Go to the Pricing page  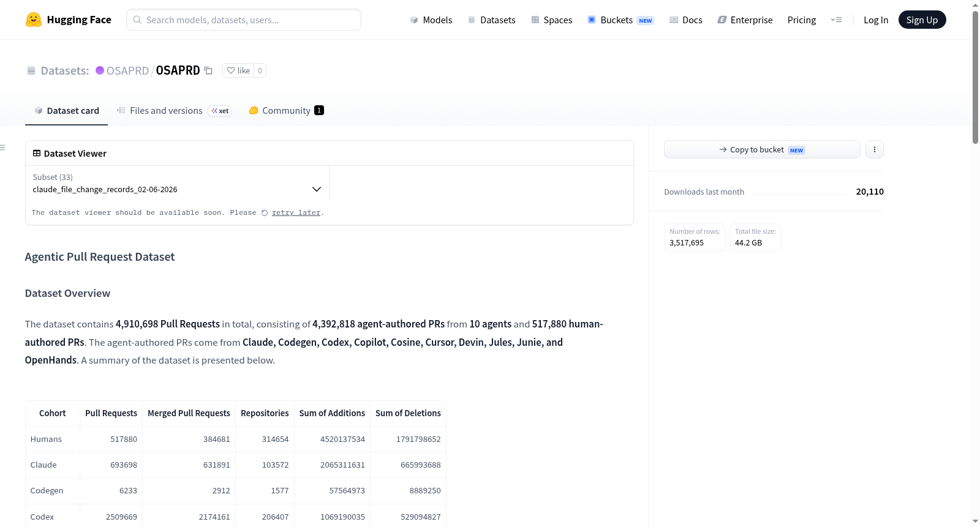(802, 20)
